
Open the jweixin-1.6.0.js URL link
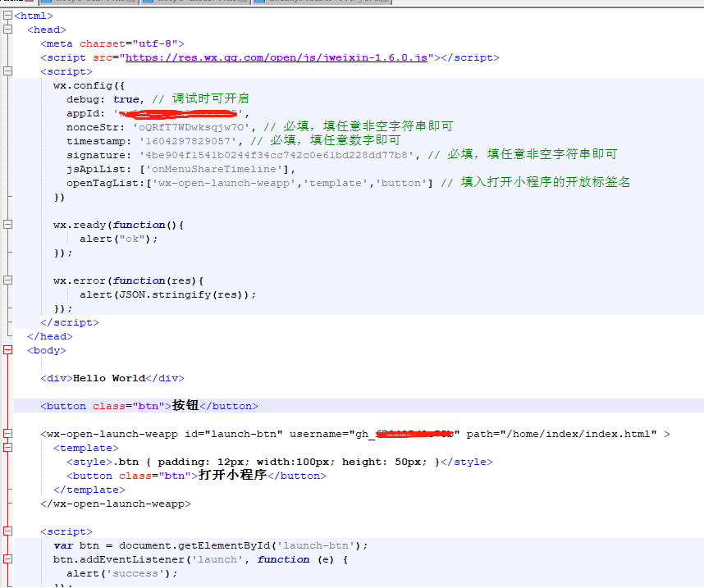[x=277, y=57]
